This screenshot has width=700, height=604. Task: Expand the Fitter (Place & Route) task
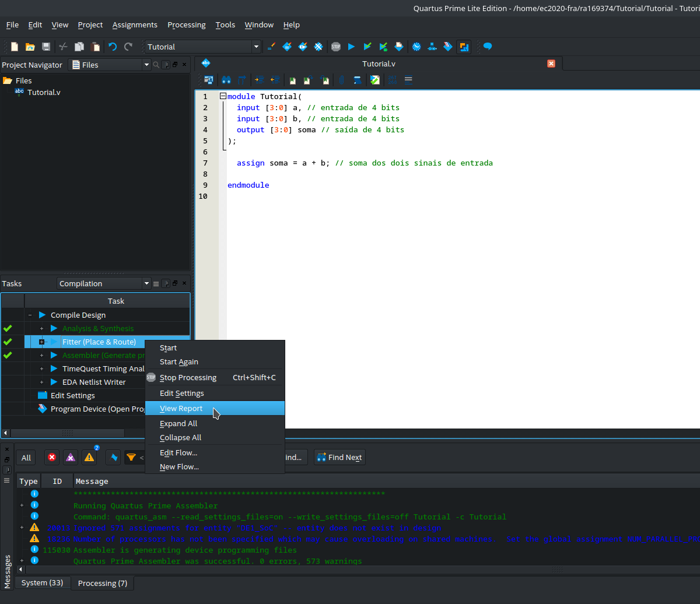pos(41,342)
